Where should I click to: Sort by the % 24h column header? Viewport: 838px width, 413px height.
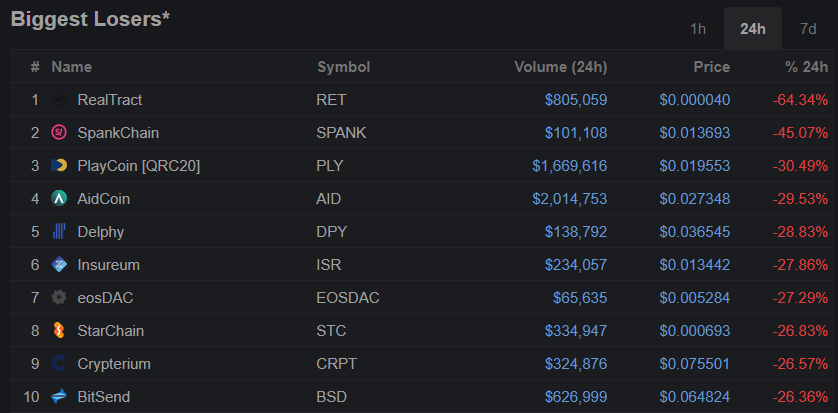point(807,67)
